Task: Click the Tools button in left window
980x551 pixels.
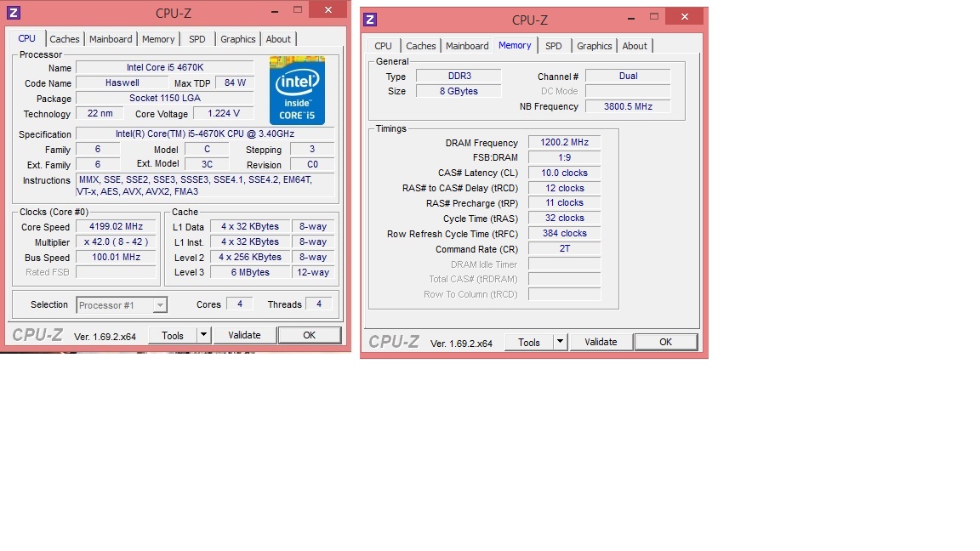Action: [173, 335]
